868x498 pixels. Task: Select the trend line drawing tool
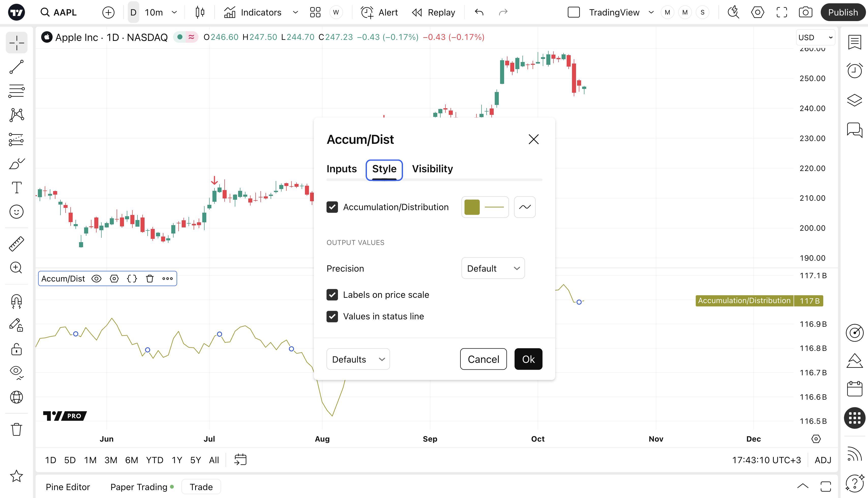point(17,67)
